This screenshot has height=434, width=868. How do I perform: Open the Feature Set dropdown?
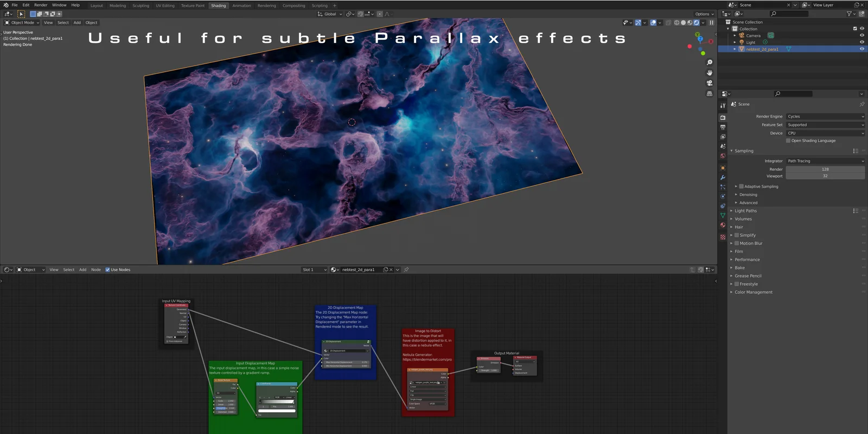pos(825,125)
